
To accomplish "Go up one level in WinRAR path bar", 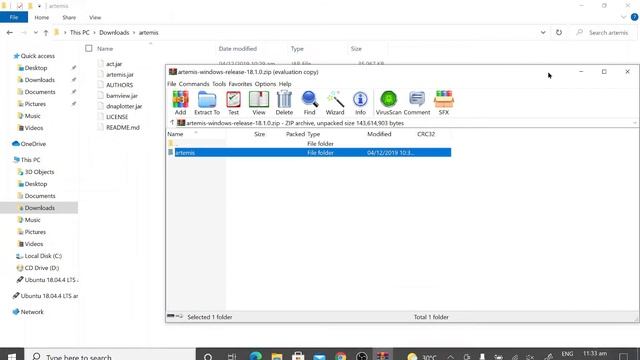I will [172, 123].
